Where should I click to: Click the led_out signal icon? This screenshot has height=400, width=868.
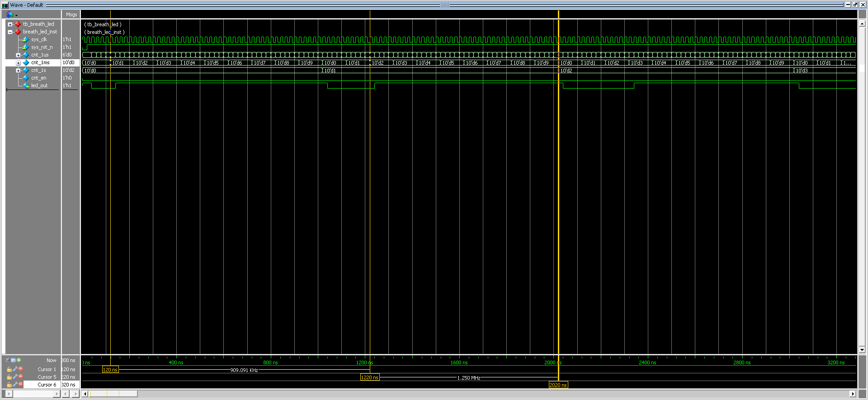26,86
